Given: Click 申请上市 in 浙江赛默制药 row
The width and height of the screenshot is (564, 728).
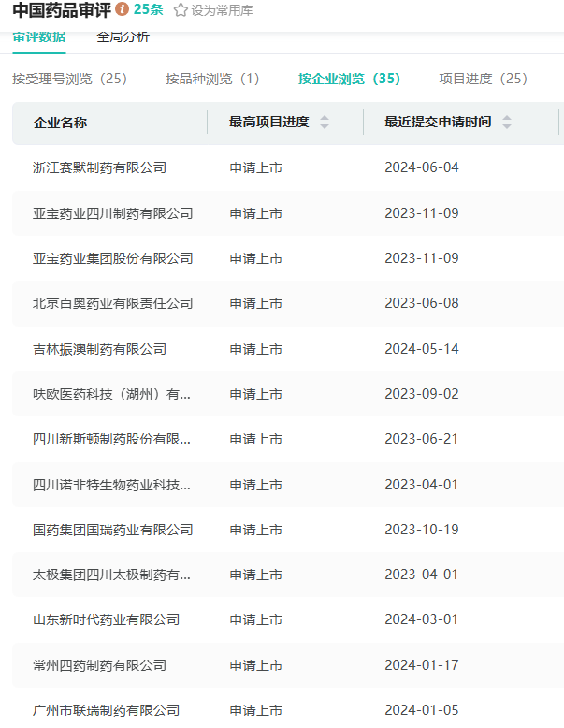Looking at the screenshot, I should 255,167.
